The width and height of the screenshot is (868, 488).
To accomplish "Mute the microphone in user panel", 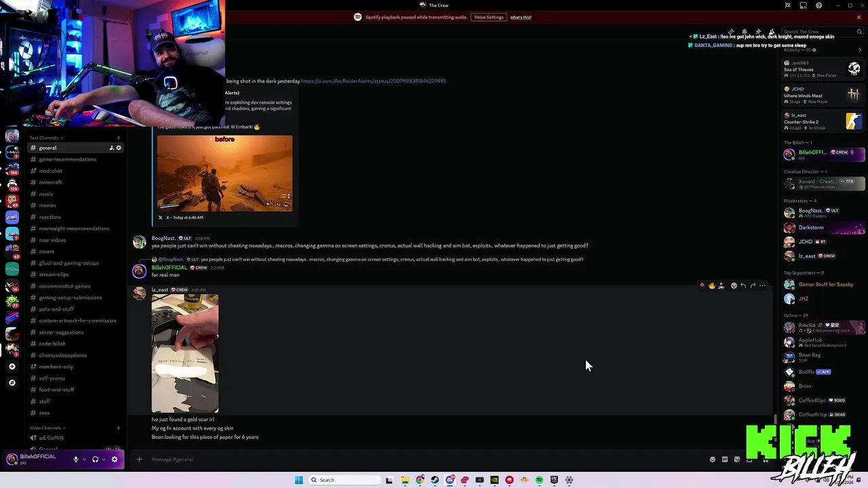I will [76, 460].
